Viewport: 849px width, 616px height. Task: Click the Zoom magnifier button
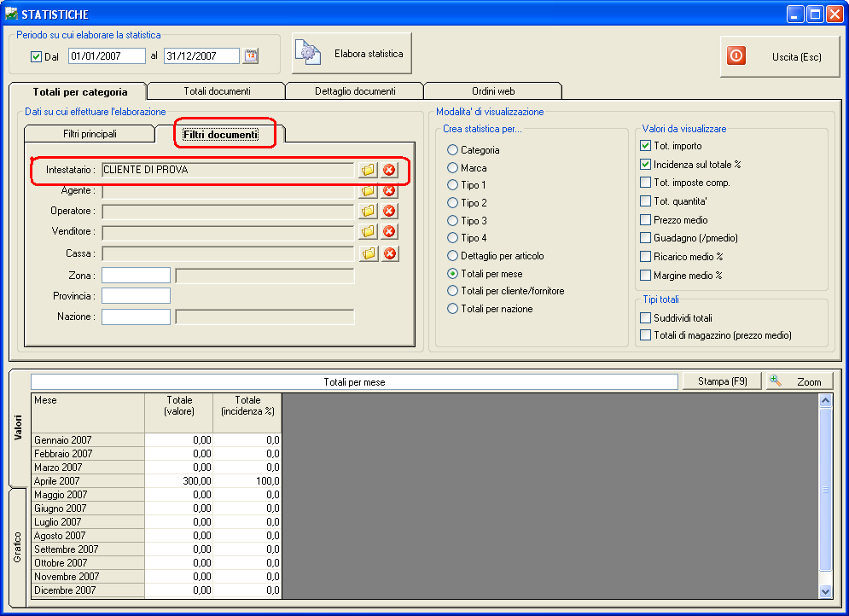tap(799, 381)
